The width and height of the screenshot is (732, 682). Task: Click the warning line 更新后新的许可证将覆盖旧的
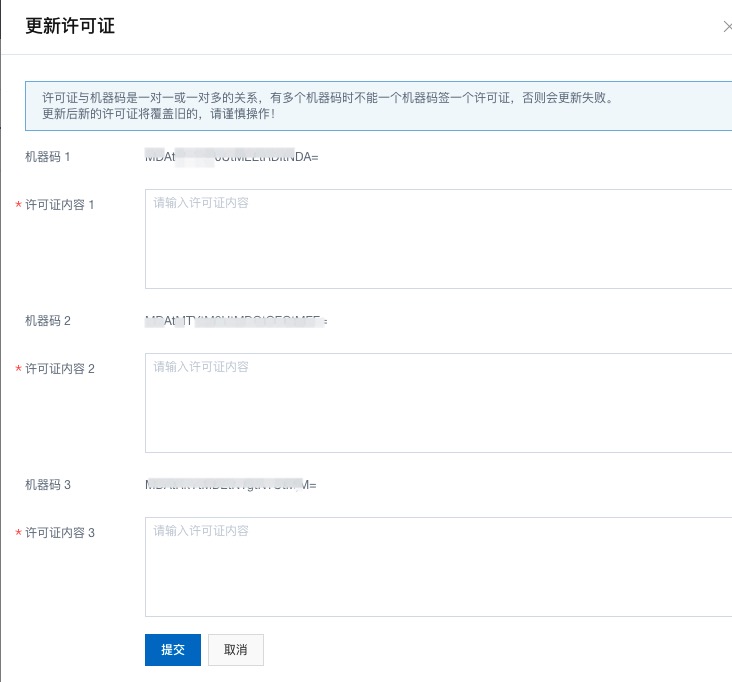coord(159,114)
